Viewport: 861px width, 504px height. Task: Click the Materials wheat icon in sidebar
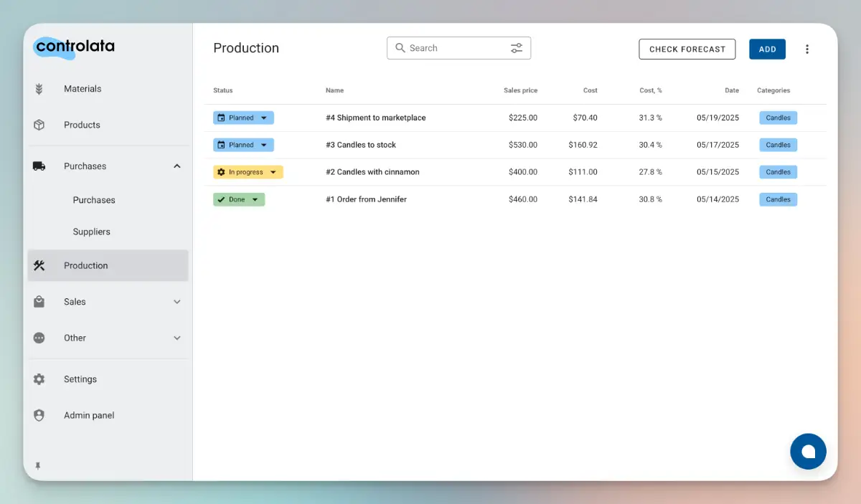pyautogui.click(x=39, y=89)
